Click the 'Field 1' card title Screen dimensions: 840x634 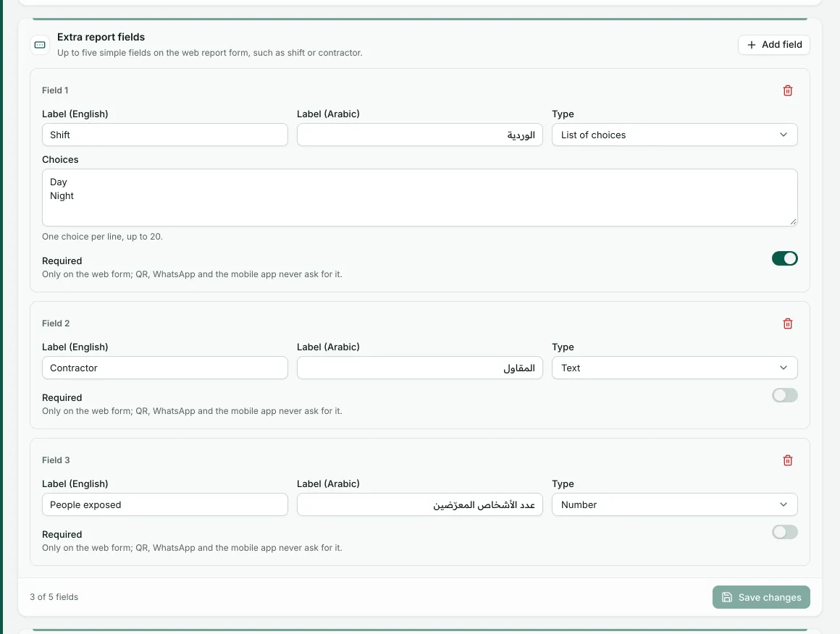click(55, 90)
